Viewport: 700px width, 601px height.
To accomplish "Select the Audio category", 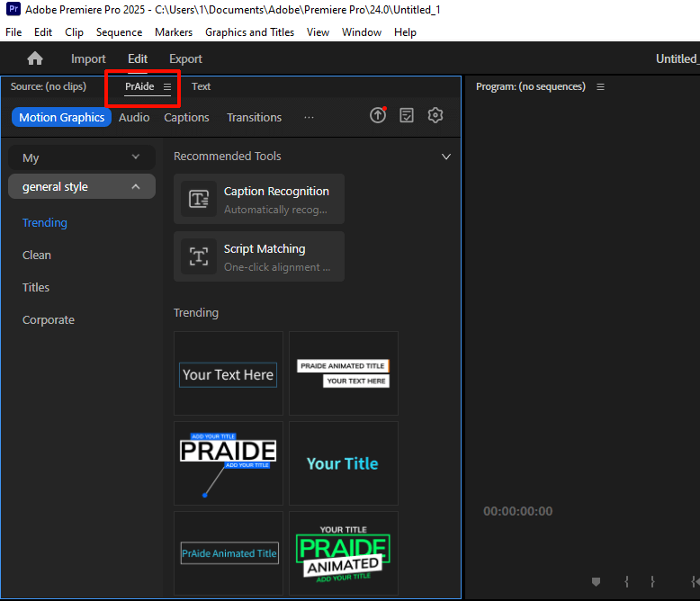I will tap(134, 118).
